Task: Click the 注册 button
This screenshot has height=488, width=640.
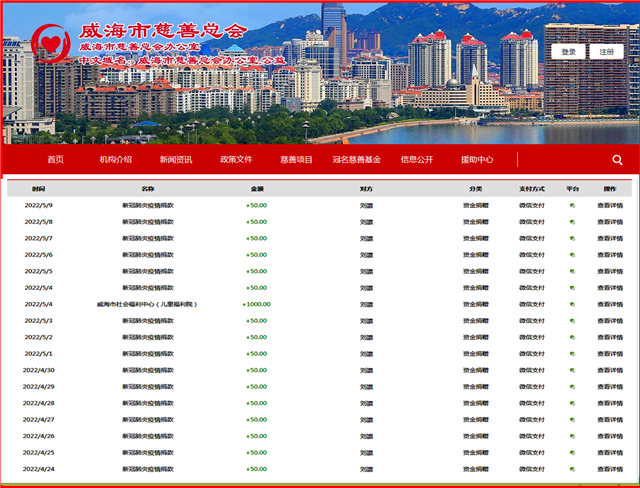Action: [607, 52]
